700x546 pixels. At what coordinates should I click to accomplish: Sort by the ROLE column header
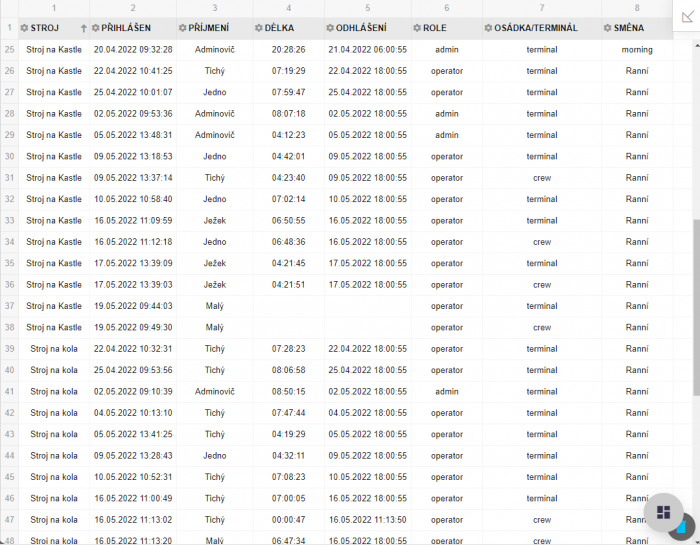434,28
